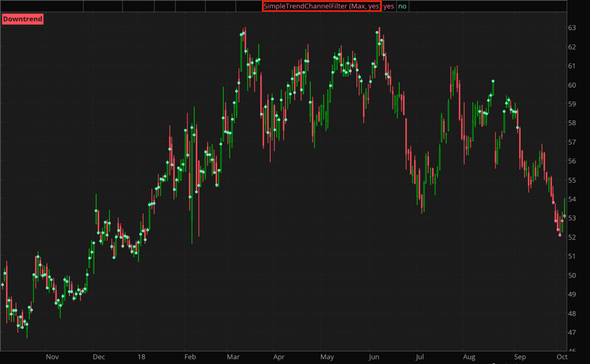Select the green "no" study value
The width and height of the screenshot is (590, 364).
click(x=402, y=6)
